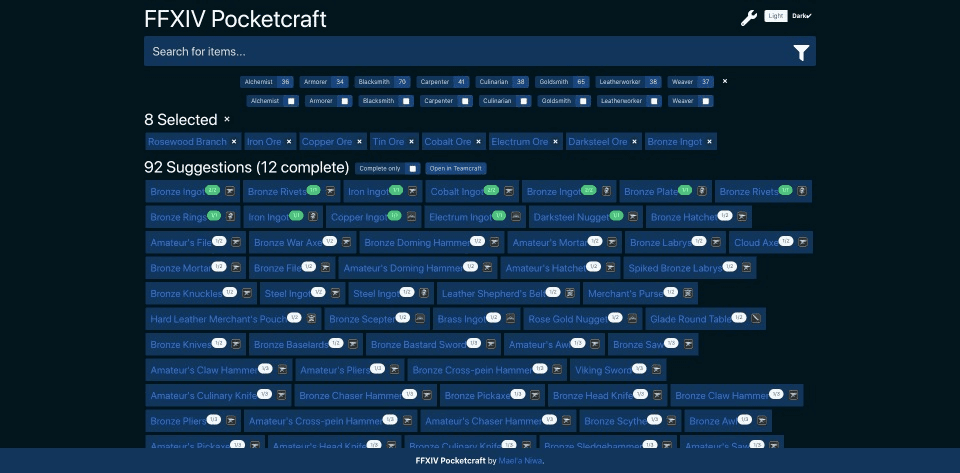Screen dimensions: 960x473
Task: Edit the Alchemist level field showing 36
Action: click(x=285, y=82)
